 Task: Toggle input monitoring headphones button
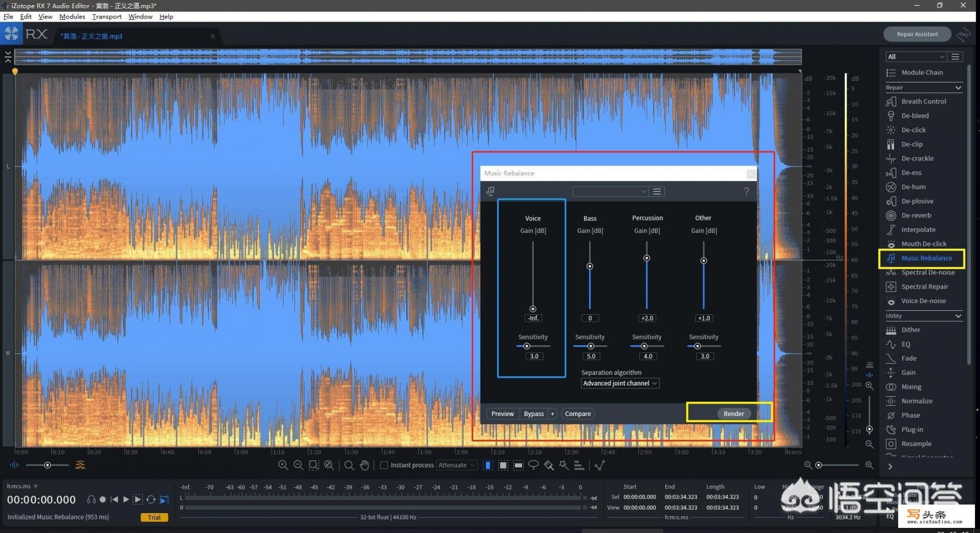click(x=91, y=500)
